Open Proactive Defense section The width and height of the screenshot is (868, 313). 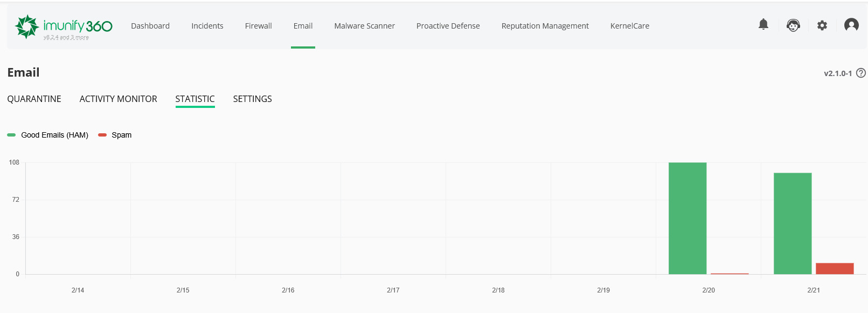click(x=448, y=26)
